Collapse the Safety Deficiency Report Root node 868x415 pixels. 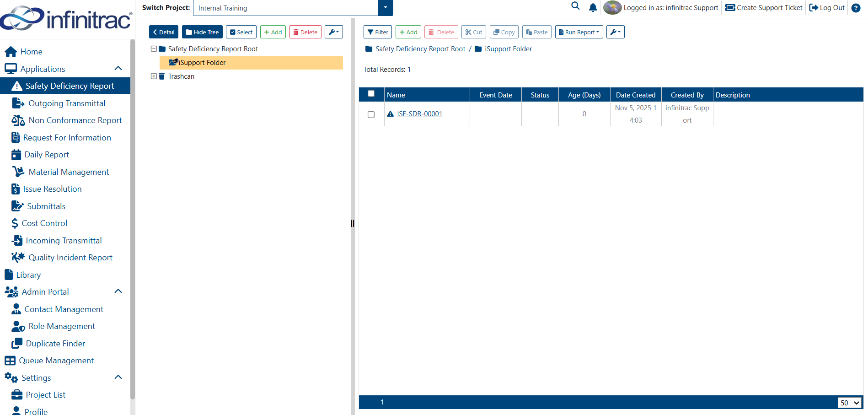point(154,49)
